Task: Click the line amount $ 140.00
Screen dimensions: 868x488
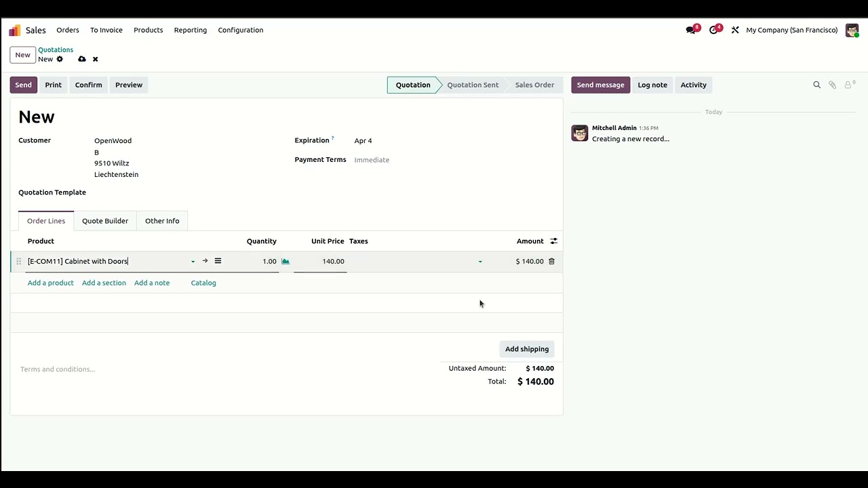Action: (x=530, y=262)
